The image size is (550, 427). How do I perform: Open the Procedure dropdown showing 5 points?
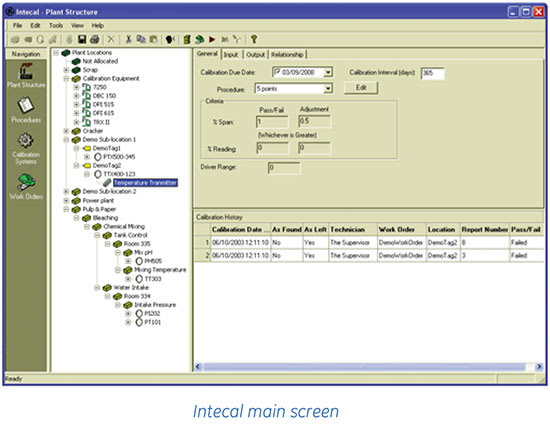click(x=328, y=88)
